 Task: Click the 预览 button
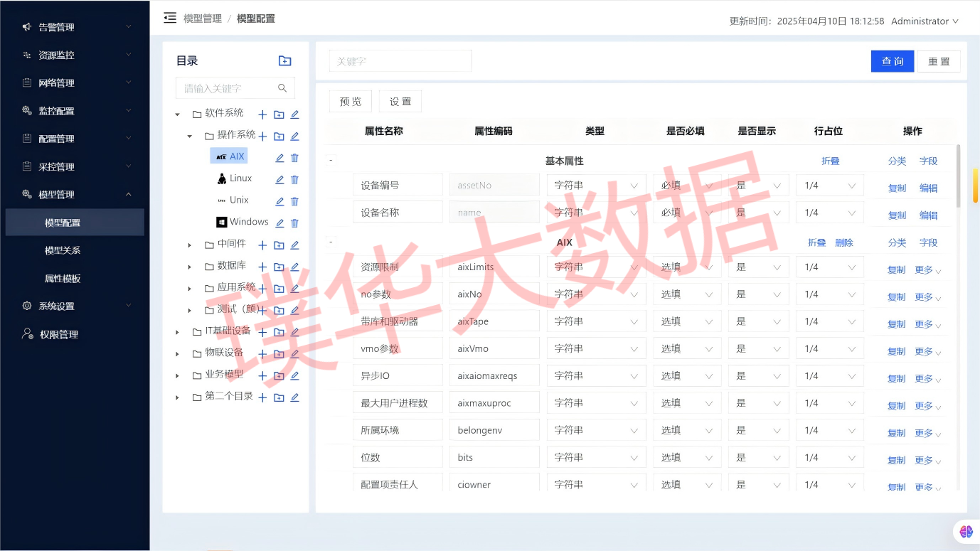tap(351, 102)
